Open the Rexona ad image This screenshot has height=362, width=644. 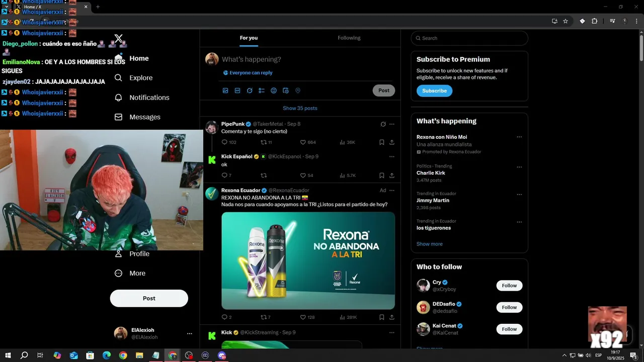click(308, 260)
